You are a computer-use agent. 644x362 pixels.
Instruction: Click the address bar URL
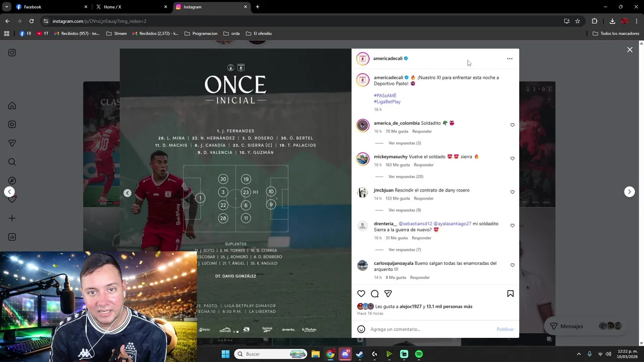tap(99, 21)
